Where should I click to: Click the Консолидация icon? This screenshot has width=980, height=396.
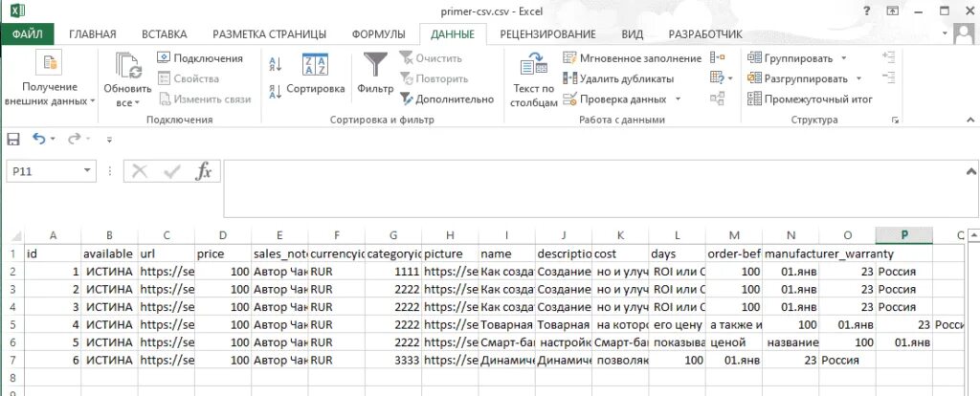click(x=718, y=57)
